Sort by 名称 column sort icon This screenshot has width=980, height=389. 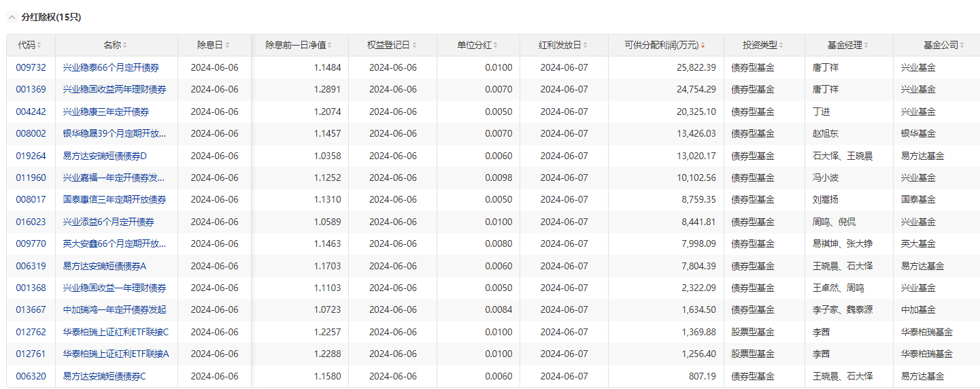coord(125,46)
